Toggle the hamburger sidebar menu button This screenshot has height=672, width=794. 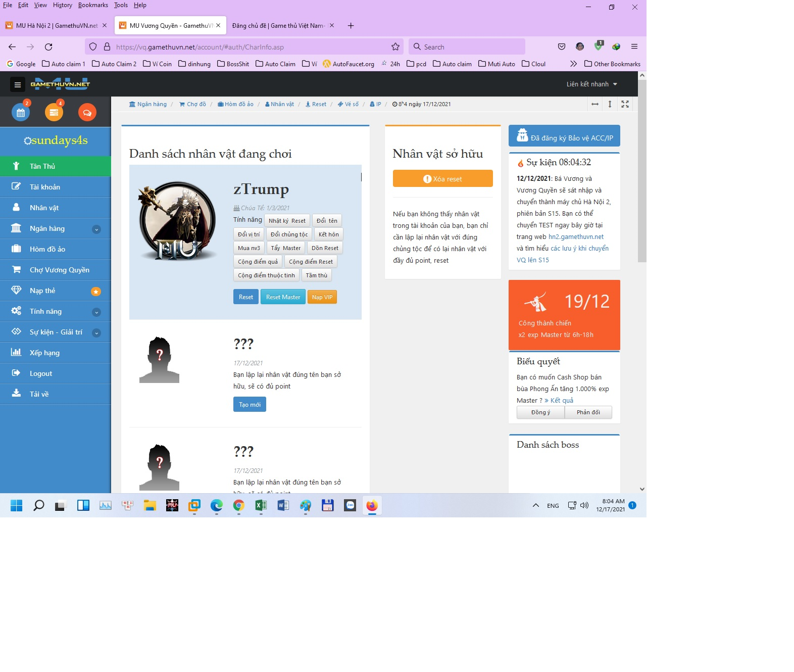[x=18, y=84]
